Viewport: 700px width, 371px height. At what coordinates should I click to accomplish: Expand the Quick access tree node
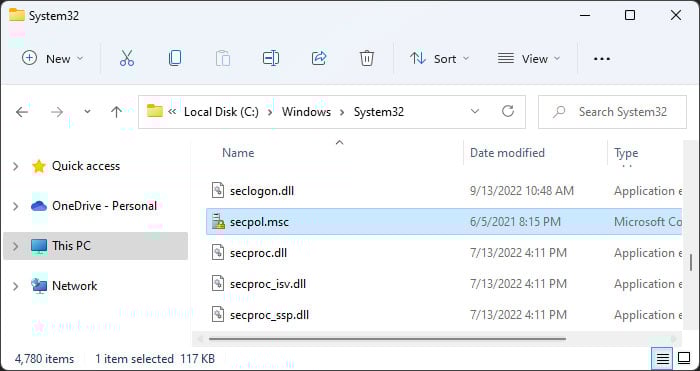point(16,167)
